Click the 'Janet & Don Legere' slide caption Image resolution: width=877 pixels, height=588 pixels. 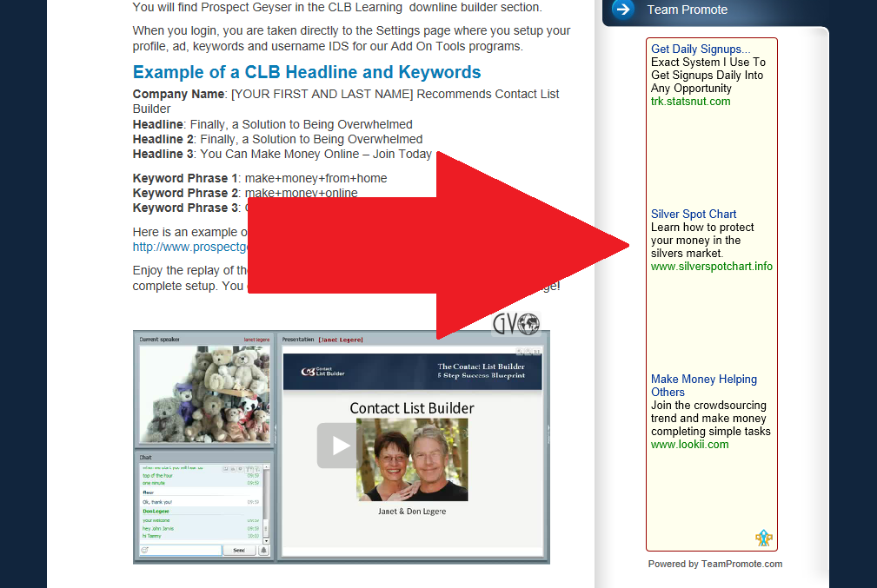pos(412,512)
